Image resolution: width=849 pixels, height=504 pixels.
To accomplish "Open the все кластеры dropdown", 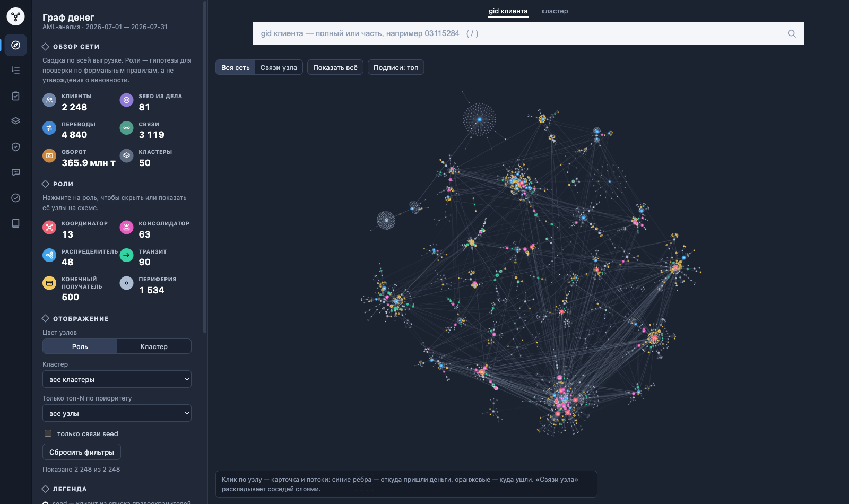I will pos(117,379).
